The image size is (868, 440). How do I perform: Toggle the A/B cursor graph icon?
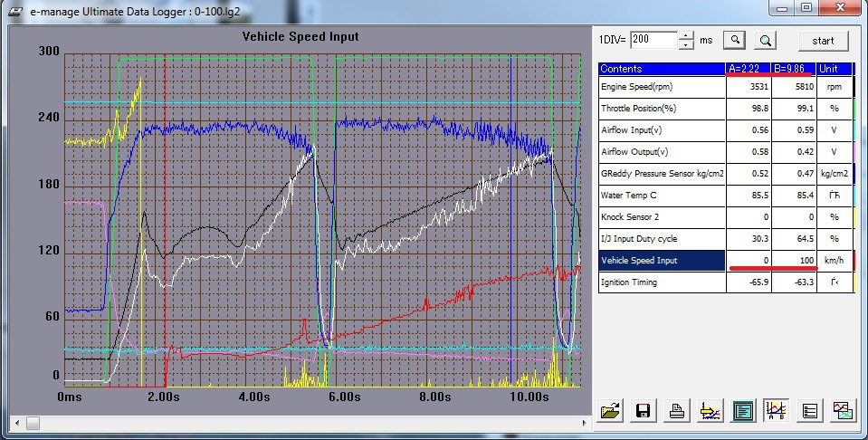(776, 411)
